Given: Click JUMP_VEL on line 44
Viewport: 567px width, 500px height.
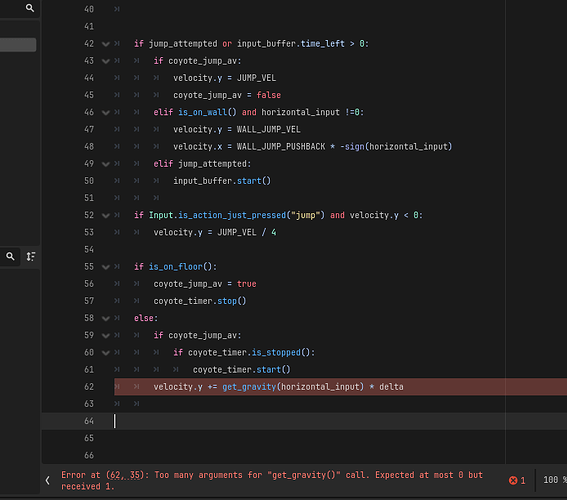Looking at the screenshot, I should pos(256,78).
